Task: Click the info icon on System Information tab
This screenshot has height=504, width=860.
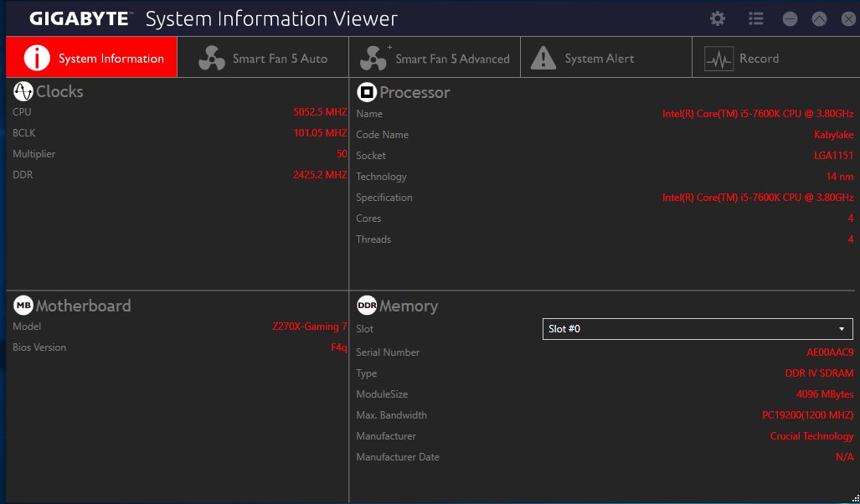Action: [37, 58]
